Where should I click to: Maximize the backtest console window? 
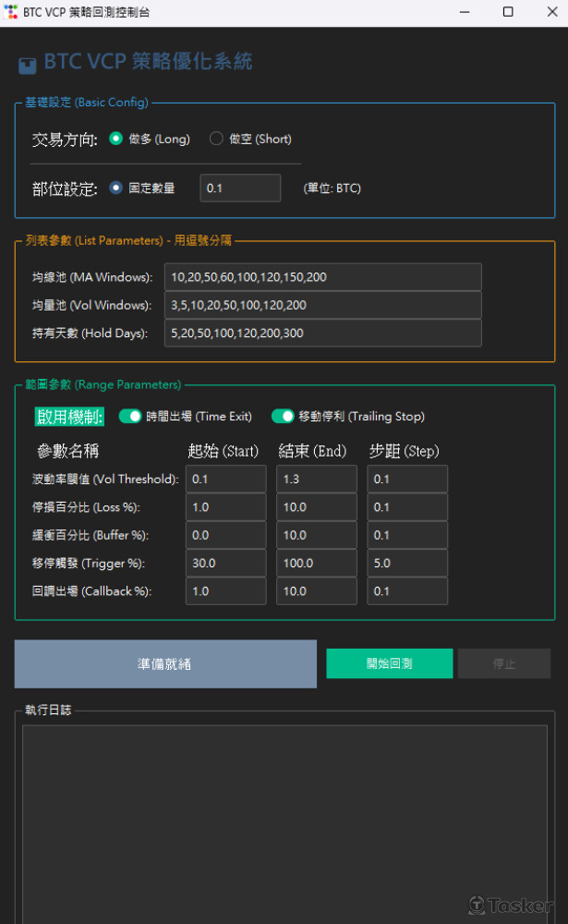508,12
